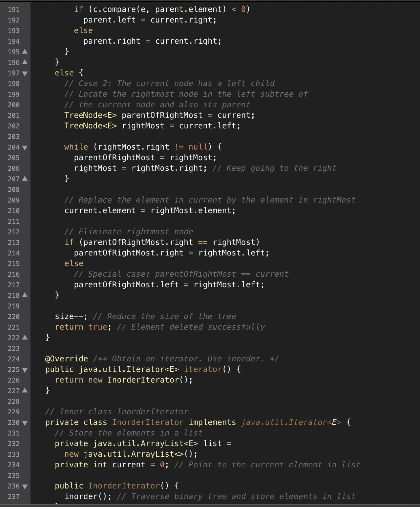The height and width of the screenshot is (507, 420).
Task: Click 'return true' on line 221
Action: click(81, 327)
